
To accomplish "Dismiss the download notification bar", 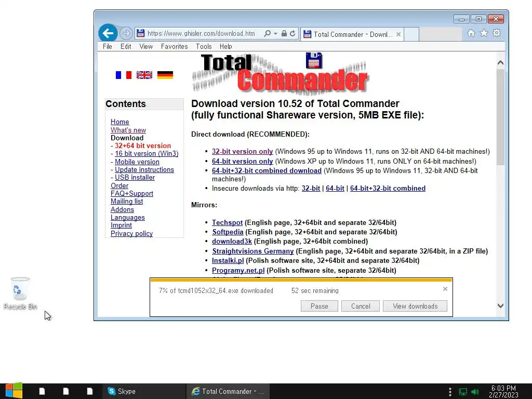I will click(x=445, y=289).
